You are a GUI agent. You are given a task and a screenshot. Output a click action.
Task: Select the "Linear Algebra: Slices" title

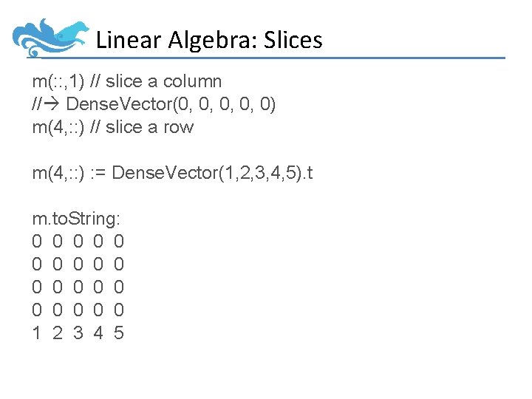coord(209,39)
